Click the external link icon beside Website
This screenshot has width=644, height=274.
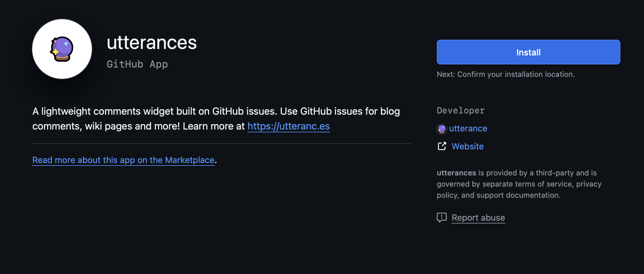pyautogui.click(x=442, y=146)
